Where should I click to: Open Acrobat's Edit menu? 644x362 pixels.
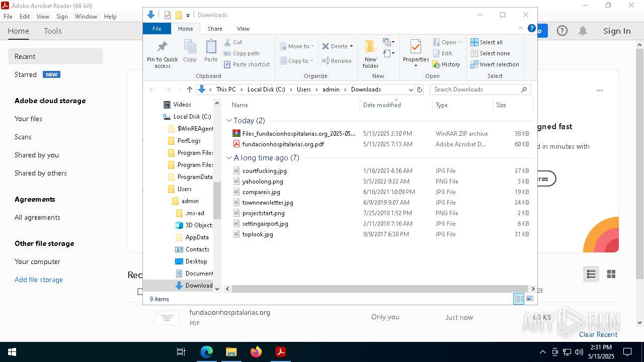25,16
